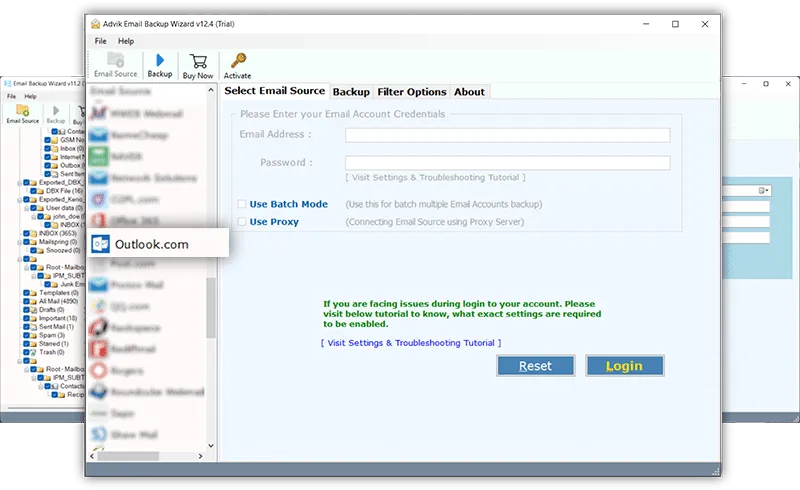Open blue Visit Settings & Troubleshooting Tutorial link
Image resolution: width=800 pixels, height=490 pixels.
click(x=411, y=343)
